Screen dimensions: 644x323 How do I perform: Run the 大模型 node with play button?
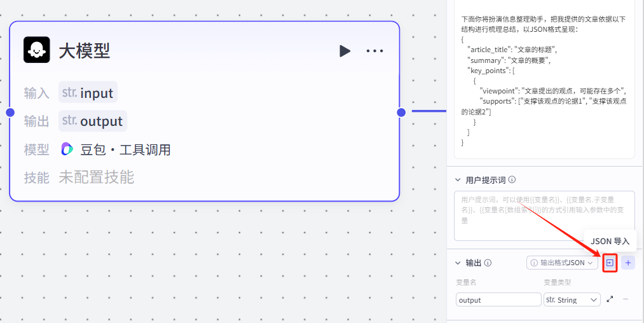coord(345,51)
